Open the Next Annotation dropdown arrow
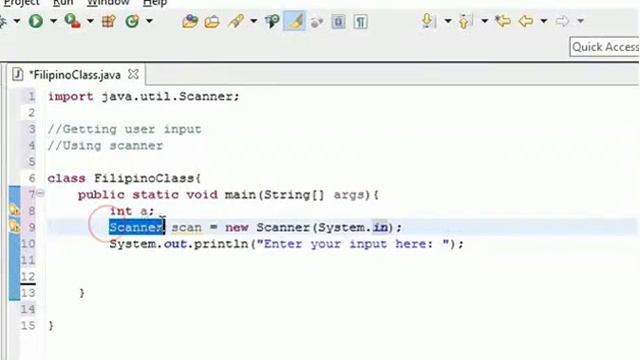The image size is (640, 360). click(448, 20)
